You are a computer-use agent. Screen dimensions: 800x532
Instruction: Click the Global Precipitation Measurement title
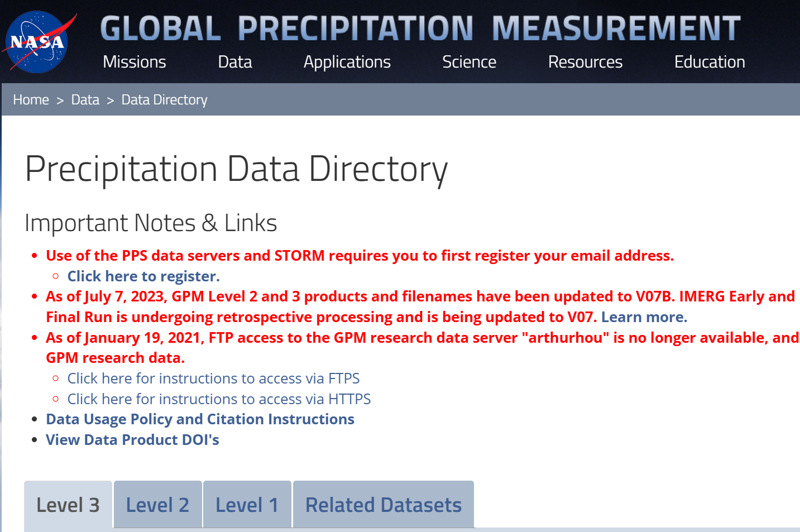(420, 28)
